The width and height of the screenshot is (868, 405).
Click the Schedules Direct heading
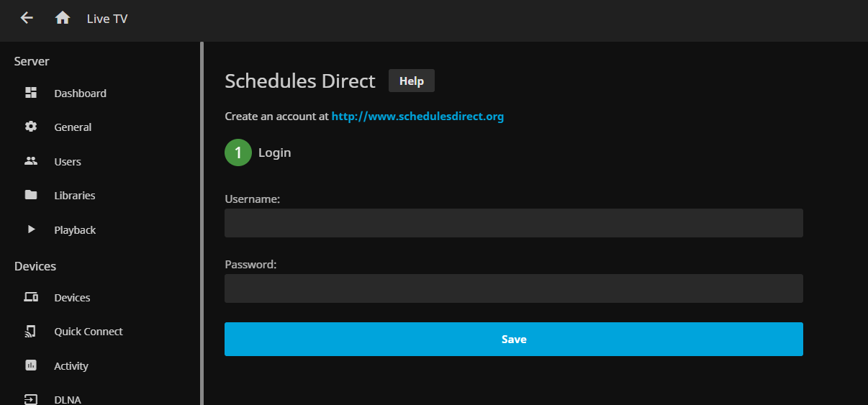click(300, 81)
